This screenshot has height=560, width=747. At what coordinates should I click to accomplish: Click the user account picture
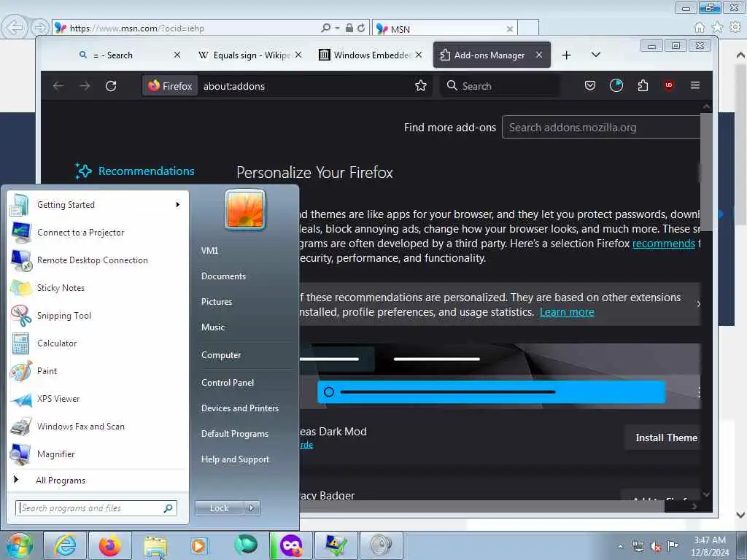[245, 209]
